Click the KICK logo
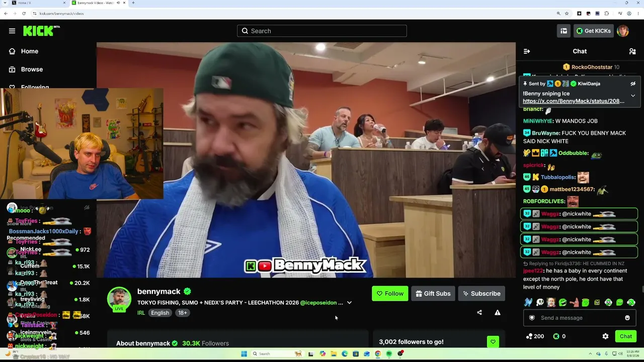Image resolution: width=644 pixels, height=362 pixels. tap(41, 31)
